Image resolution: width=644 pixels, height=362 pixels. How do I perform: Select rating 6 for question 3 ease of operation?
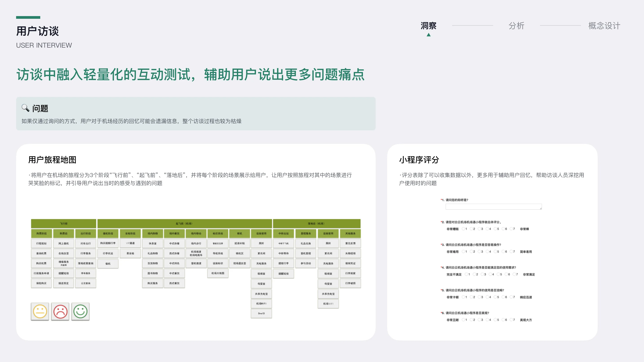click(503, 252)
